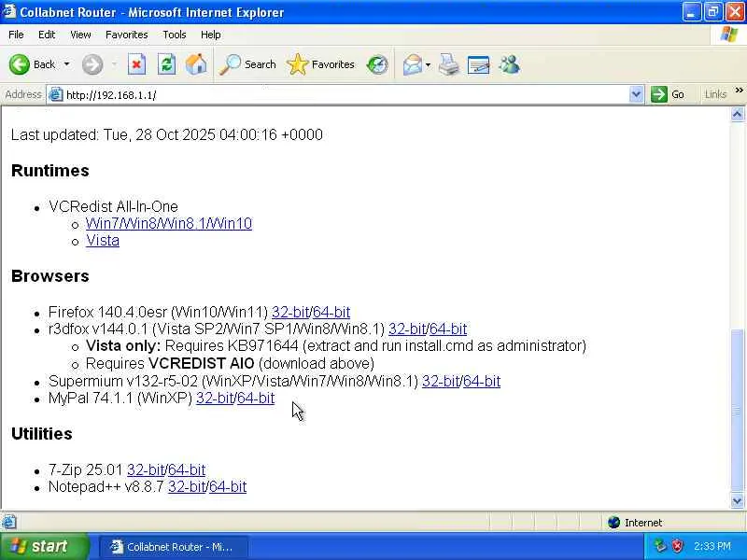Open the VCRedist Vista link
This screenshot has width=747, height=560.
click(103, 241)
